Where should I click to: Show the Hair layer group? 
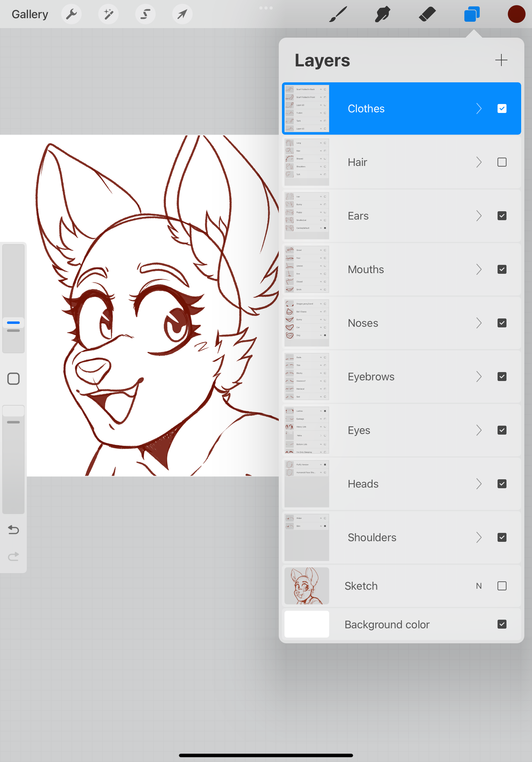502,162
